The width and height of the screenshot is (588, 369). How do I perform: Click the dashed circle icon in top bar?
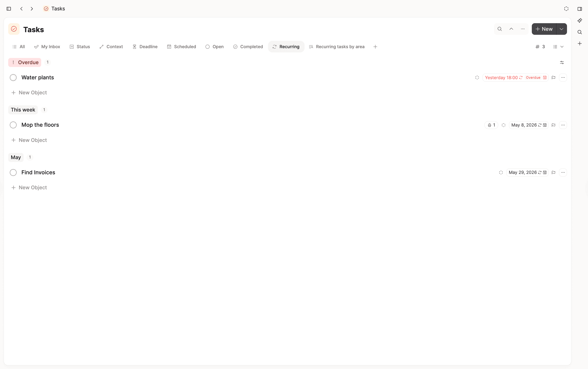pyautogui.click(x=566, y=9)
